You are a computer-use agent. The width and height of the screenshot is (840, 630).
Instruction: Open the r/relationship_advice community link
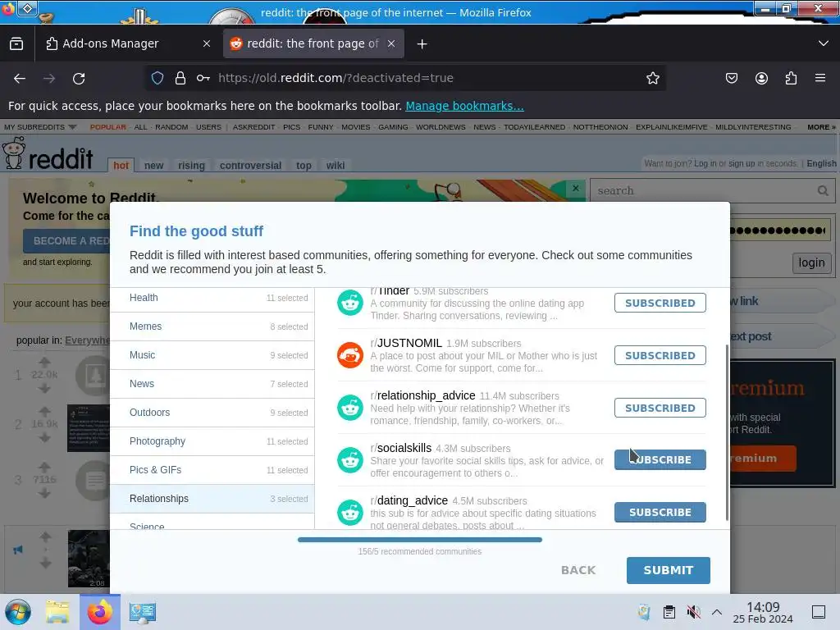pos(422,395)
